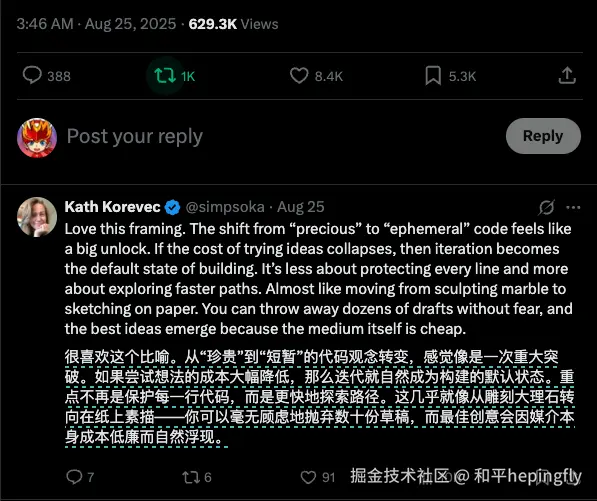Screen dimensions: 597x501
Task: Open the @simpsoka handle link
Action: click(225, 207)
